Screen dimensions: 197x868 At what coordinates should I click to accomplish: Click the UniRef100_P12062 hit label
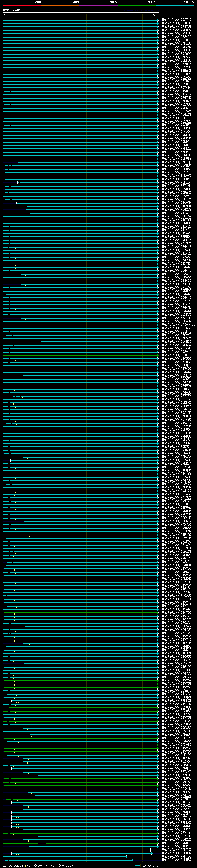point(177,78)
